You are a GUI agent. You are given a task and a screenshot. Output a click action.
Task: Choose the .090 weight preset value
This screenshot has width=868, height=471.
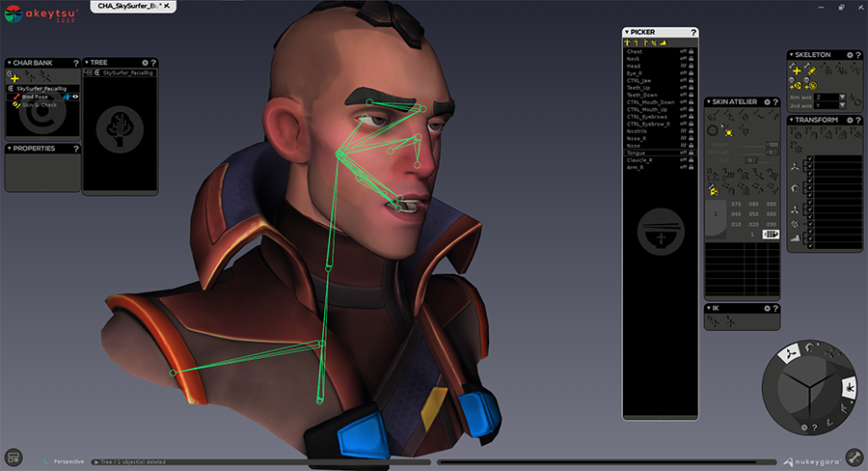[771, 204]
